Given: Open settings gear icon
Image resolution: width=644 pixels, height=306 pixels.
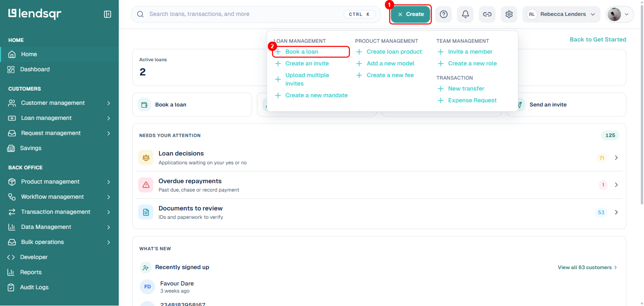Looking at the screenshot, I should coord(509,14).
